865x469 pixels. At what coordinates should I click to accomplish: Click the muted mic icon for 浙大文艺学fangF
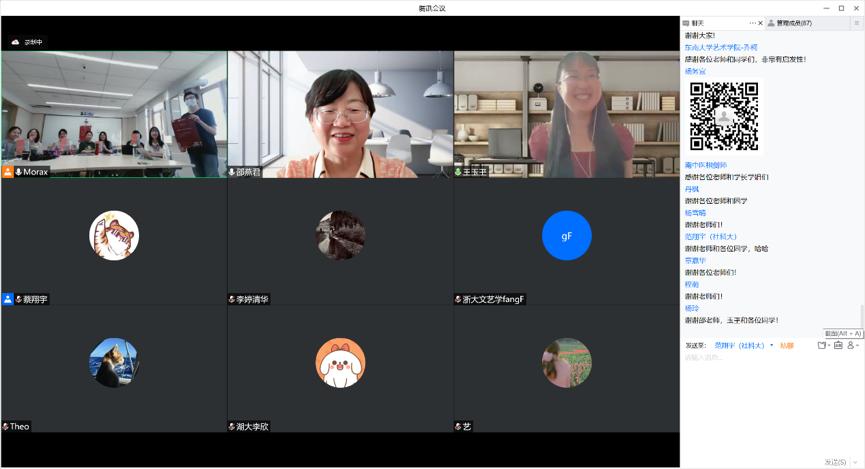tap(458, 300)
